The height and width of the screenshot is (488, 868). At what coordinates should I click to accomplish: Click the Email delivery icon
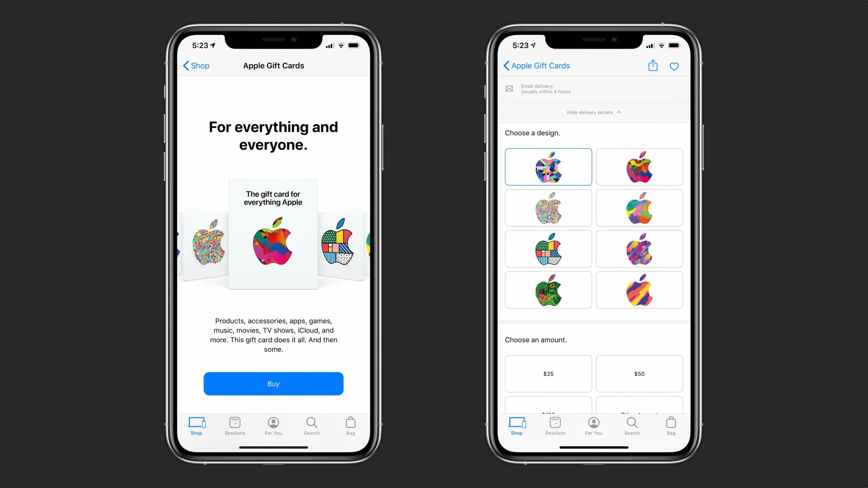[x=509, y=89]
